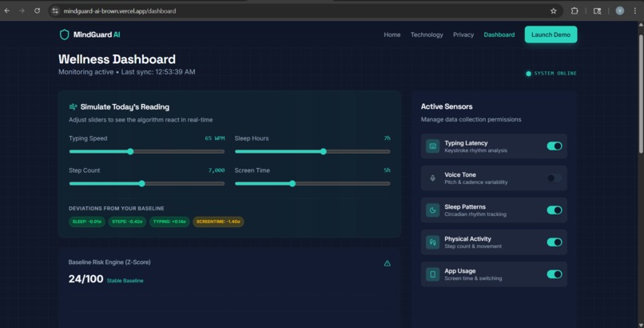The width and height of the screenshot is (644, 328).
Task: Click the System Online status dot
Action: (529, 74)
